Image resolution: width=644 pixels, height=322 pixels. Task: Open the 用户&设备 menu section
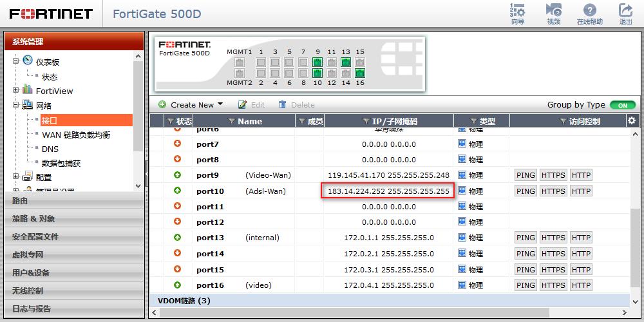coord(74,272)
